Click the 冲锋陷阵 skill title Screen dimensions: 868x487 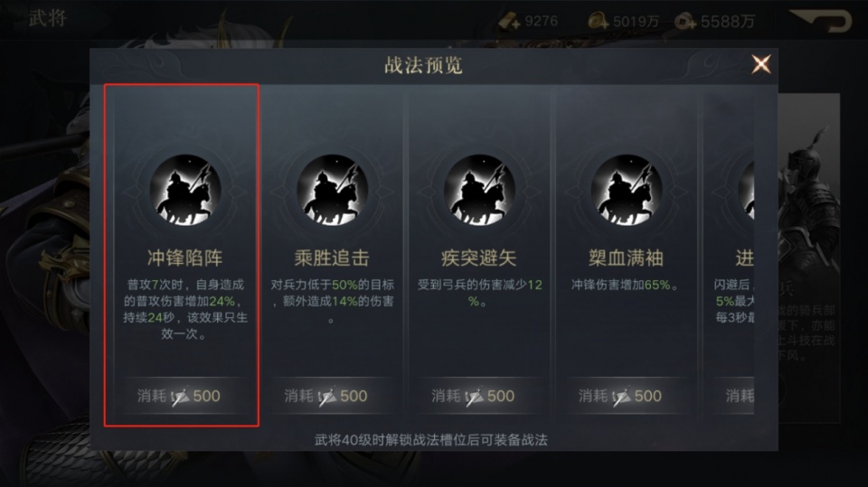(x=184, y=258)
